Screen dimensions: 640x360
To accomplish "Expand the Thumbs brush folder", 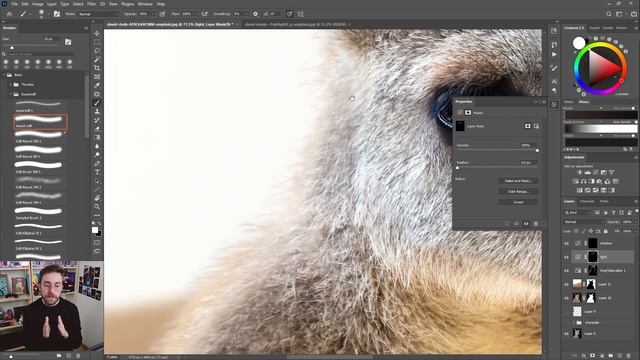I will pyautogui.click(x=11, y=84).
